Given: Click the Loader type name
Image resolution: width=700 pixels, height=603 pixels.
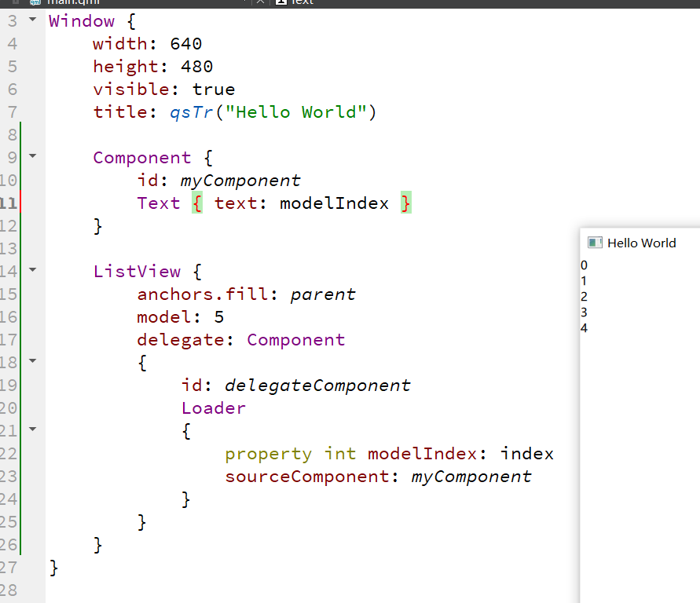Looking at the screenshot, I should pyautogui.click(x=214, y=408).
